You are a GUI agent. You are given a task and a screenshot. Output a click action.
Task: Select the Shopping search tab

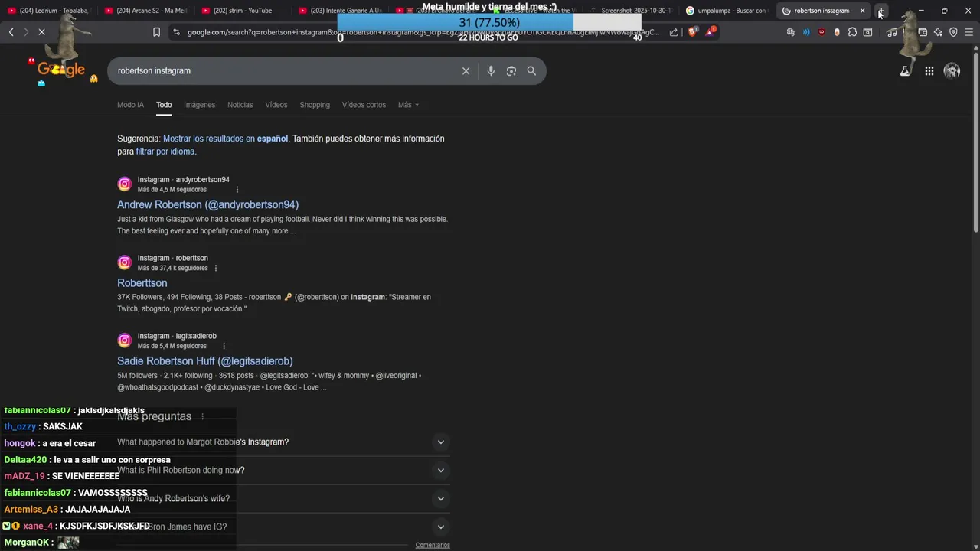coord(315,105)
